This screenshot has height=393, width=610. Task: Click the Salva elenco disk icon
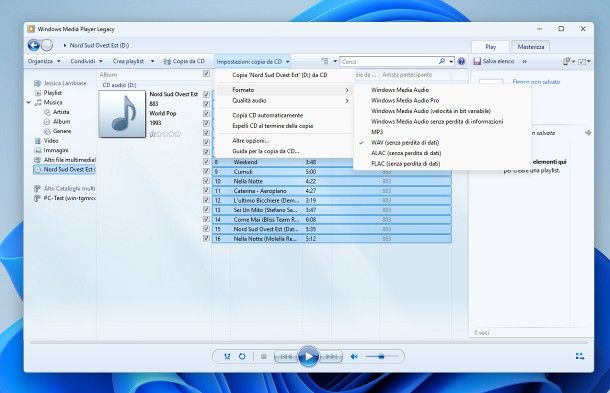coord(477,61)
